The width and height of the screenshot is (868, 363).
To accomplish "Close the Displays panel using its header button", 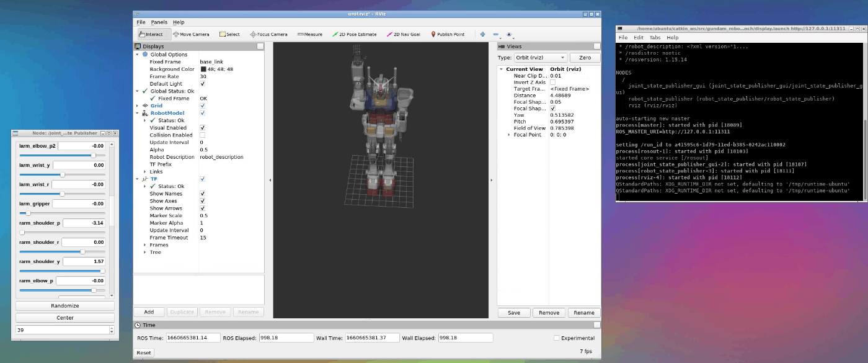I will pyautogui.click(x=260, y=46).
